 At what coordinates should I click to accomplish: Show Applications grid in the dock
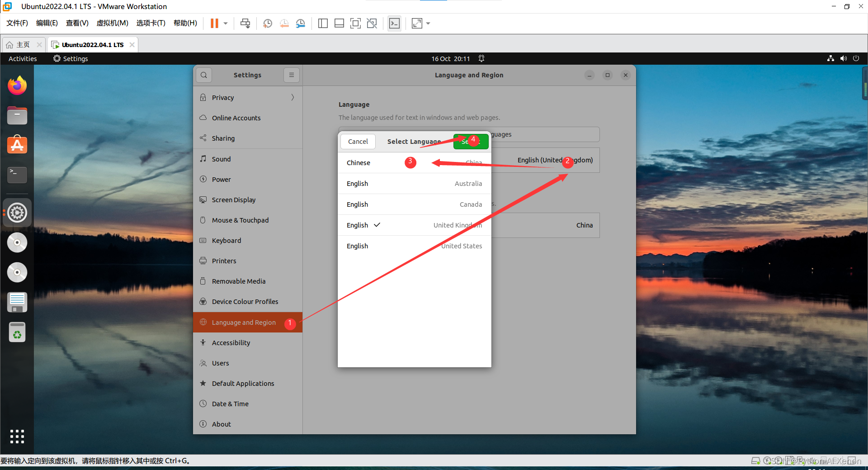pyautogui.click(x=17, y=436)
